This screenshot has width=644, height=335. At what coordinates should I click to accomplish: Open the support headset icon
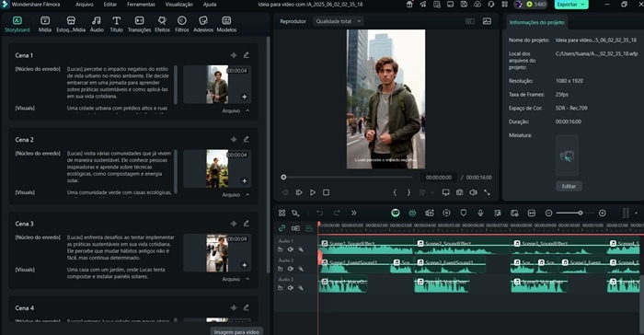pyautogui.click(x=490, y=5)
